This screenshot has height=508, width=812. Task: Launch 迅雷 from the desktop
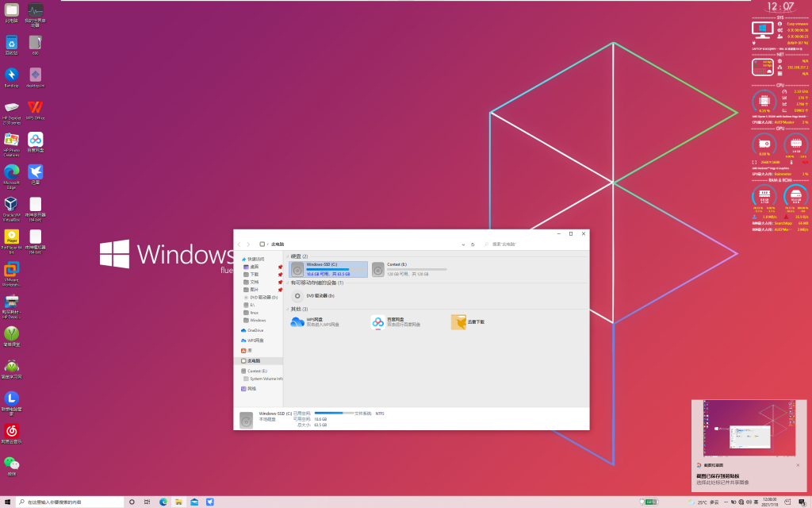pos(35,175)
